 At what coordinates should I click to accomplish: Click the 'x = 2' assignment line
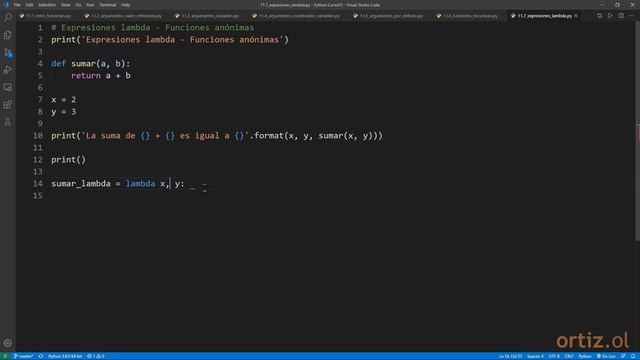click(x=64, y=100)
